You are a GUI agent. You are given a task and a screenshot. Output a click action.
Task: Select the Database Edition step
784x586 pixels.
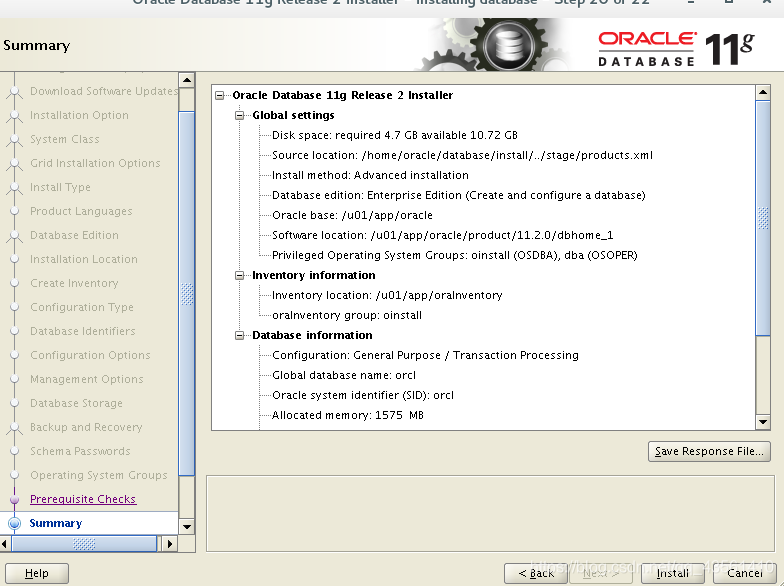click(x=74, y=235)
